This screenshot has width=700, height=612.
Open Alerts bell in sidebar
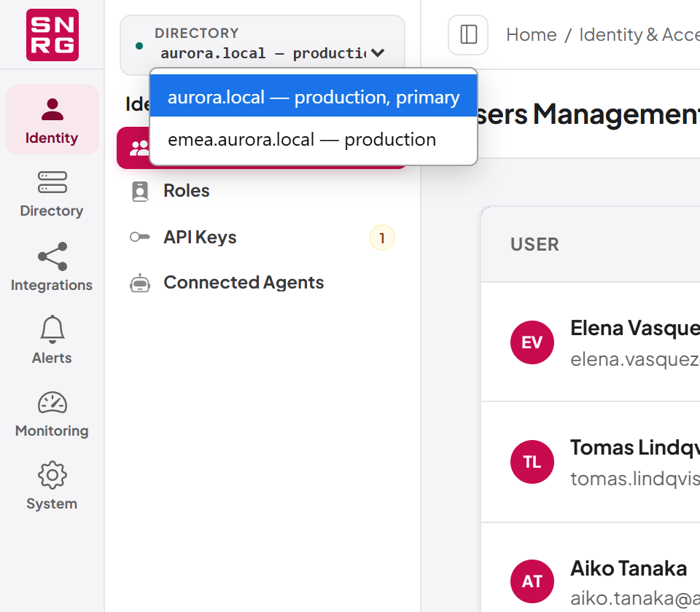52,340
